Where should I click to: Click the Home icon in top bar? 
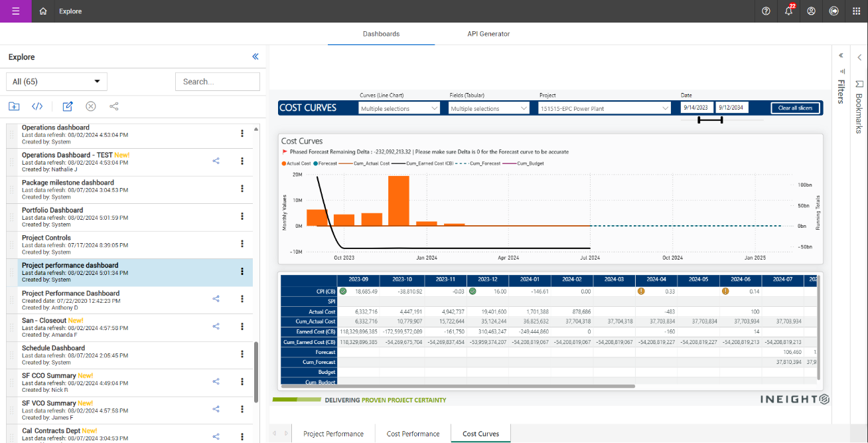point(43,11)
